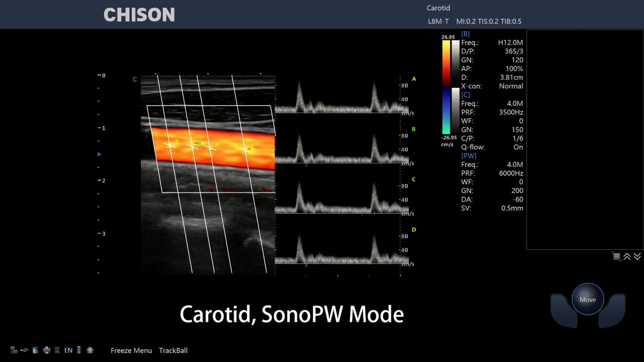Image resolution: width=644 pixels, height=362 pixels.
Task: Click color PRF value 3500Hz
Action: (x=511, y=112)
